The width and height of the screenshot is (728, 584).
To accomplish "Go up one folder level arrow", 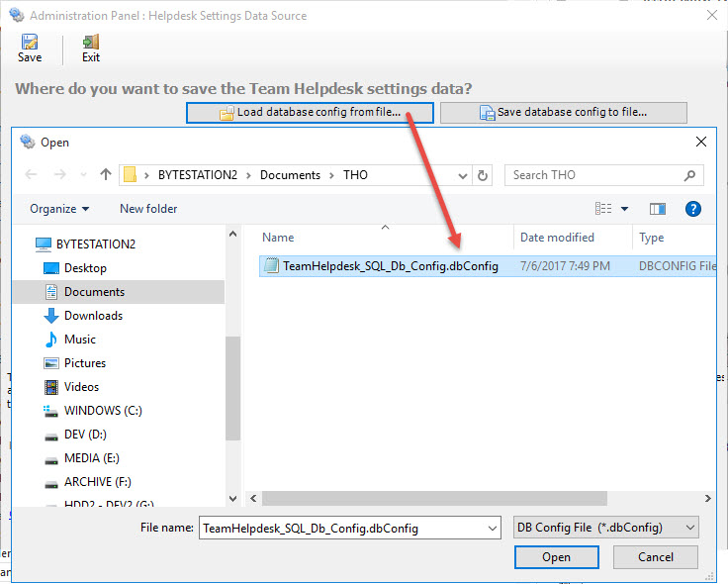I will click(x=106, y=175).
